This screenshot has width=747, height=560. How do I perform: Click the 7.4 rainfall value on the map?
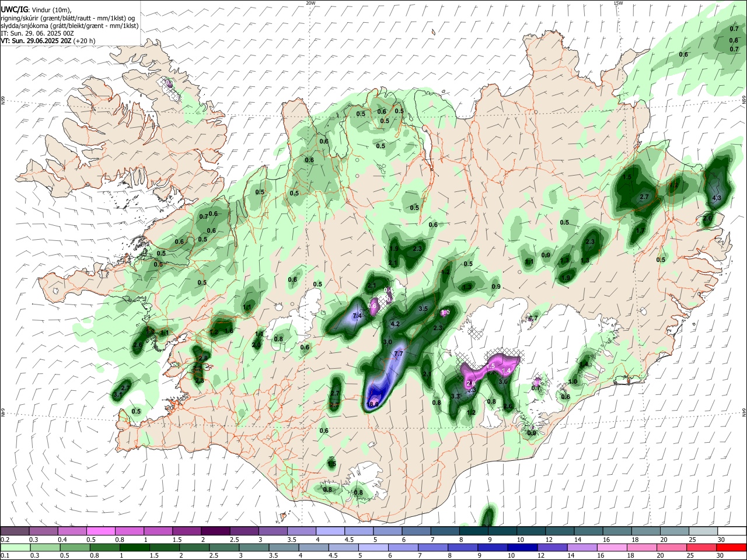(358, 316)
